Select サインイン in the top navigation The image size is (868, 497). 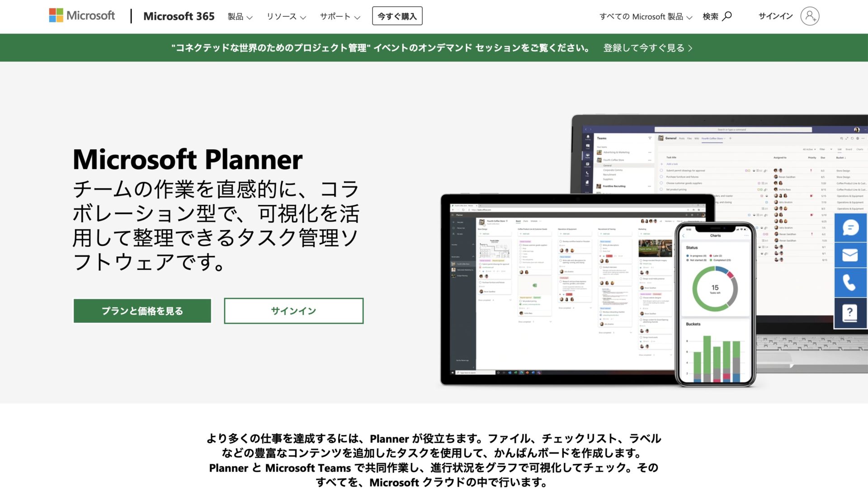click(776, 16)
